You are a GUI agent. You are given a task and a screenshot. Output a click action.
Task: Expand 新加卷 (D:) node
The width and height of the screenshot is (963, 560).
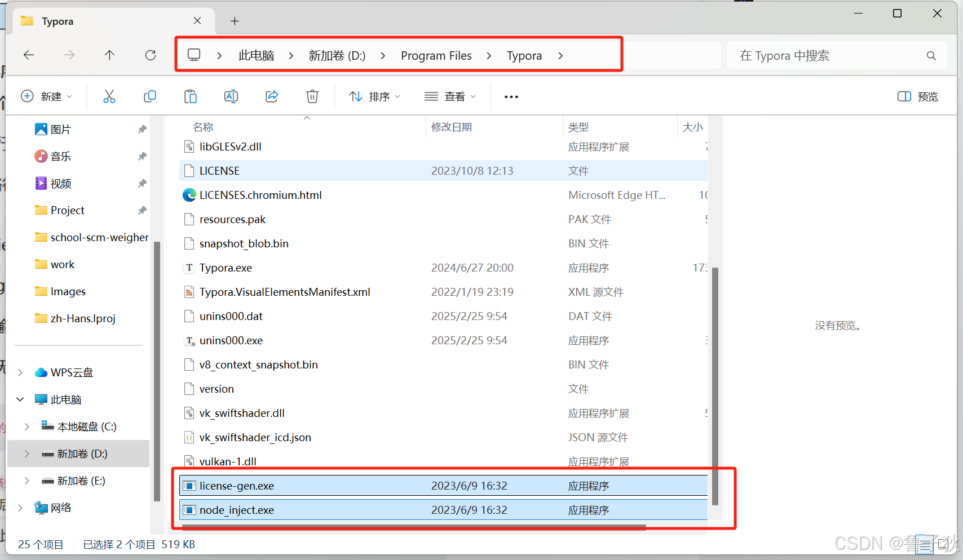27,454
